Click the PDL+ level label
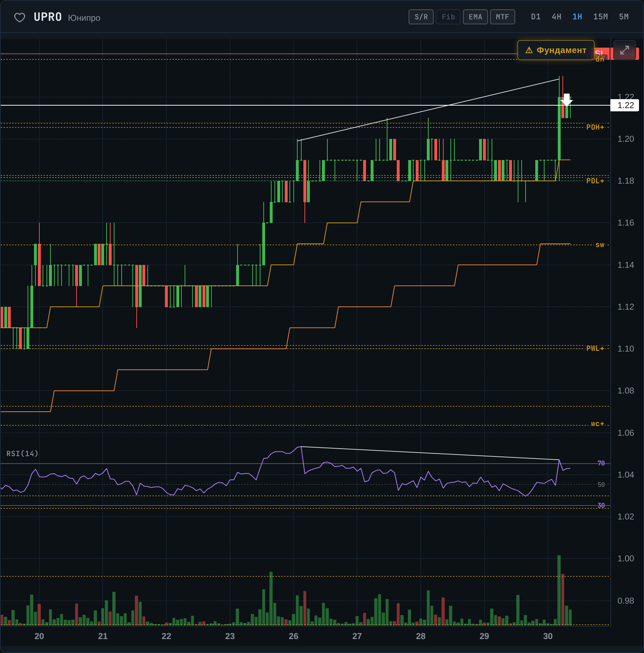 coord(595,181)
